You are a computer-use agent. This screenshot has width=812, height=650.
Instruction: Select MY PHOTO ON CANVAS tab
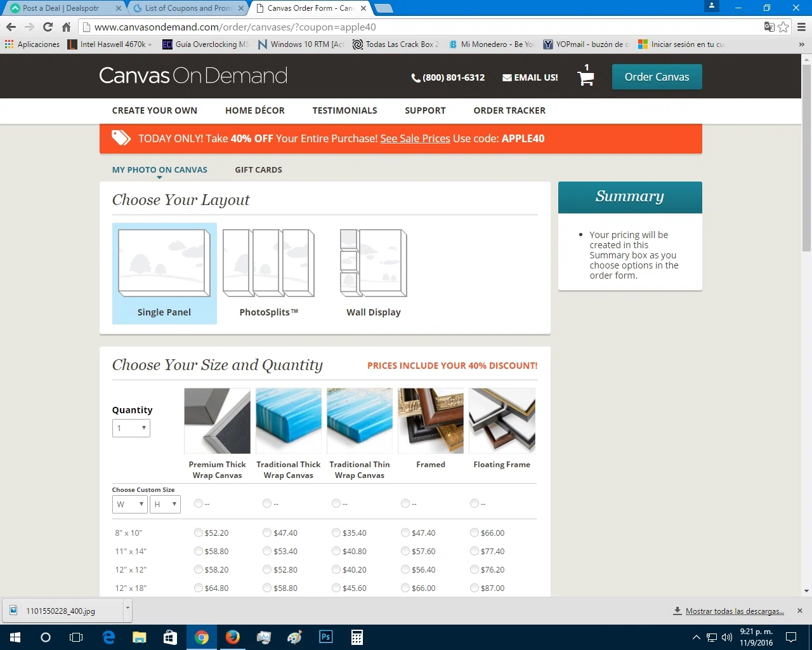click(x=160, y=169)
